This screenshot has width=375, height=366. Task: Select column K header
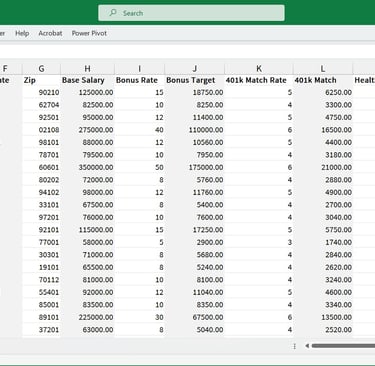point(259,69)
